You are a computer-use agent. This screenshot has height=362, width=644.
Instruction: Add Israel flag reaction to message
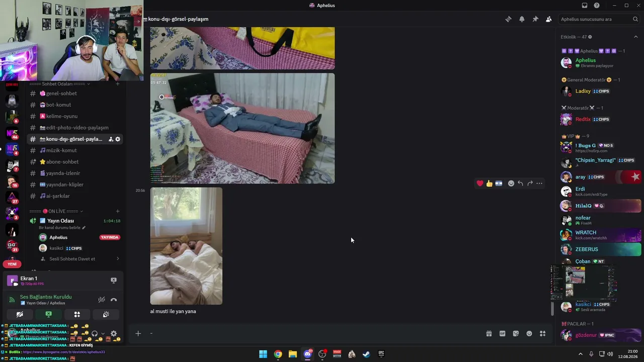point(499,184)
